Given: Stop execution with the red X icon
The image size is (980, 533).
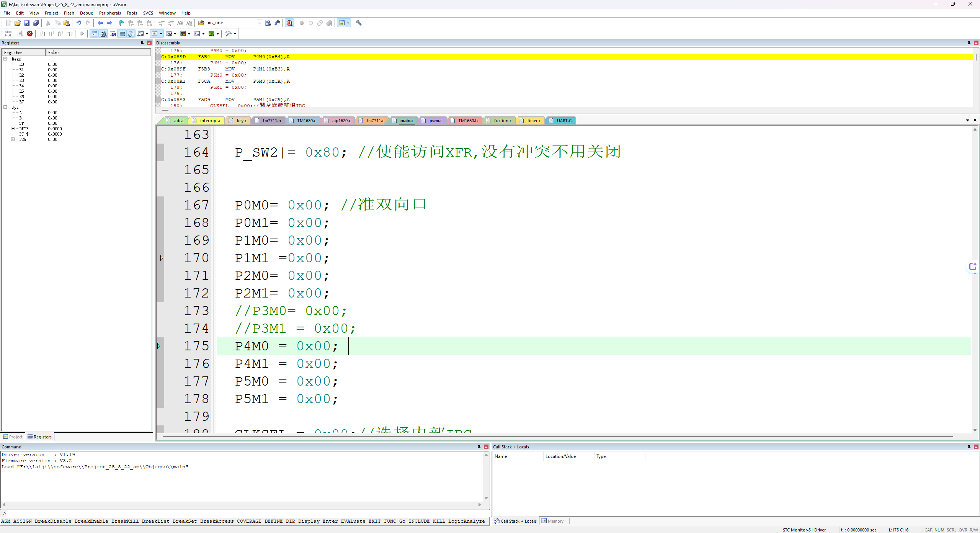Looking at the screenshot, I should pos(29,34).
